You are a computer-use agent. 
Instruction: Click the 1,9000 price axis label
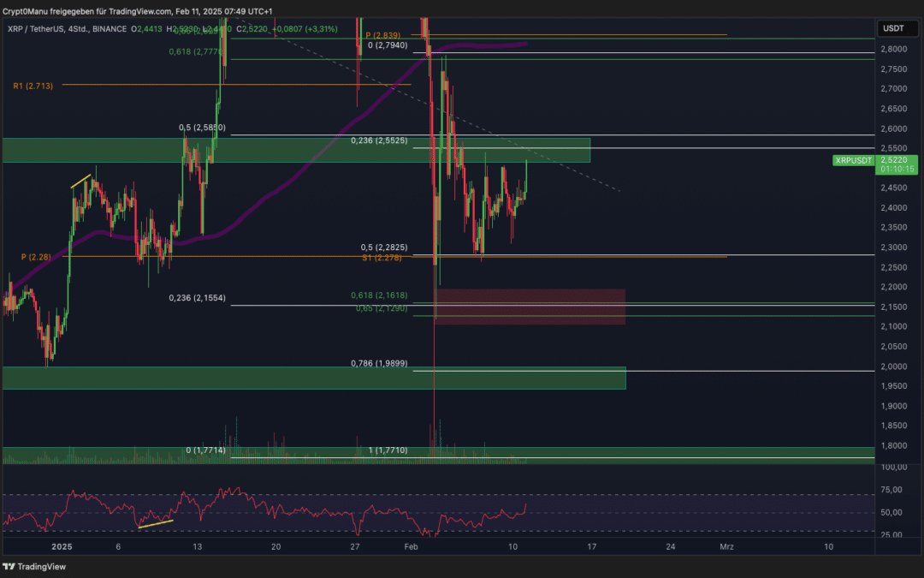[x=893, y=406]
